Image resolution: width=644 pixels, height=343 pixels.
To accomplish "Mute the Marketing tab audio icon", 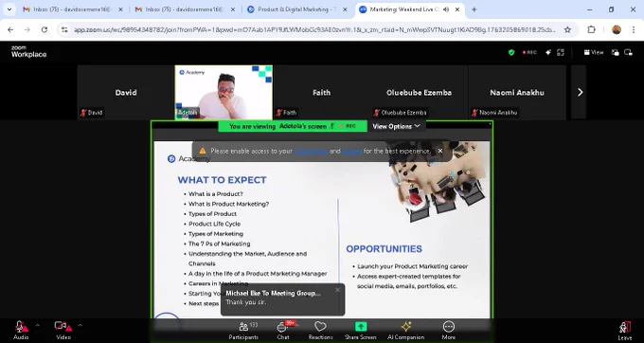I will coord(446,9).
